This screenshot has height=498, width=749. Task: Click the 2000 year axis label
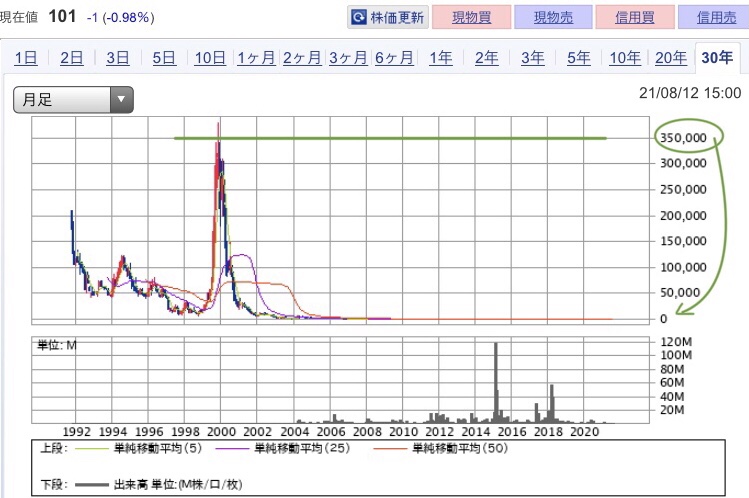point(221,432)
